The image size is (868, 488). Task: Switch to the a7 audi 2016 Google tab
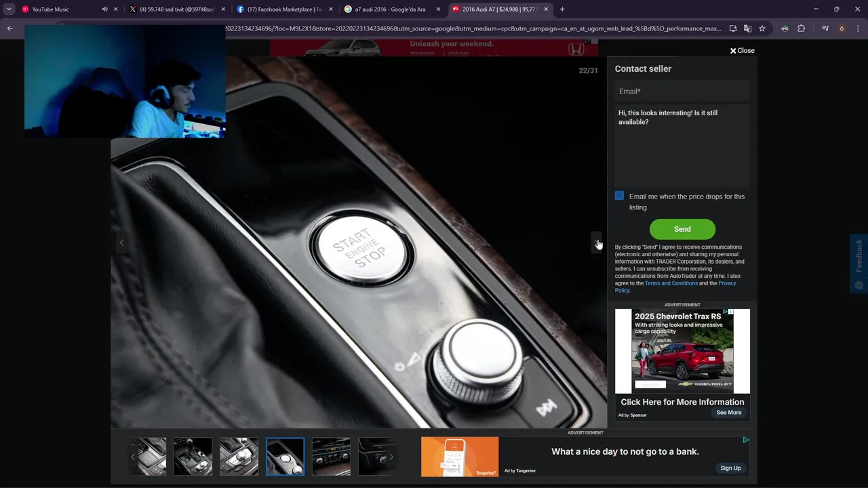click(x=390, y=9)
